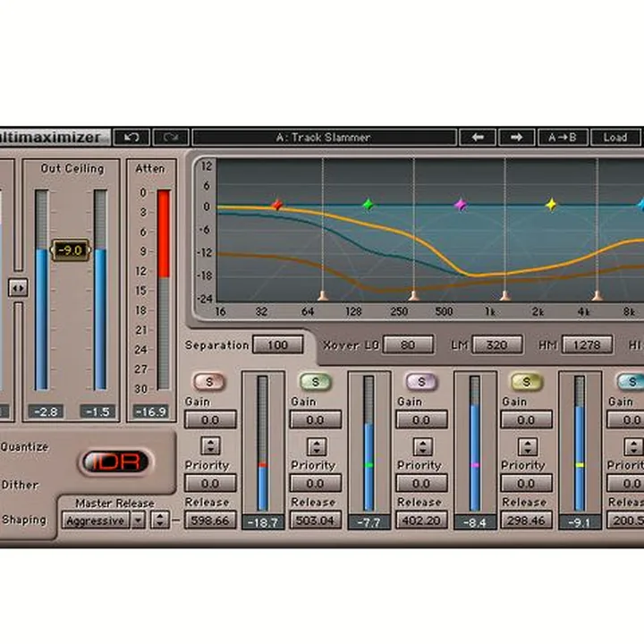Click red band Priority field 0.0

[210, 483]
